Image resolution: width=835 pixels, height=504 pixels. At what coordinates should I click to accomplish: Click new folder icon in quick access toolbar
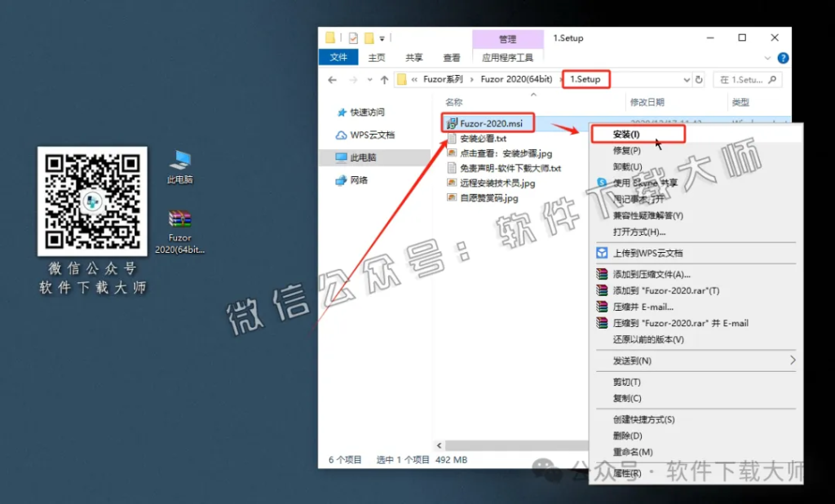point(369,38)
